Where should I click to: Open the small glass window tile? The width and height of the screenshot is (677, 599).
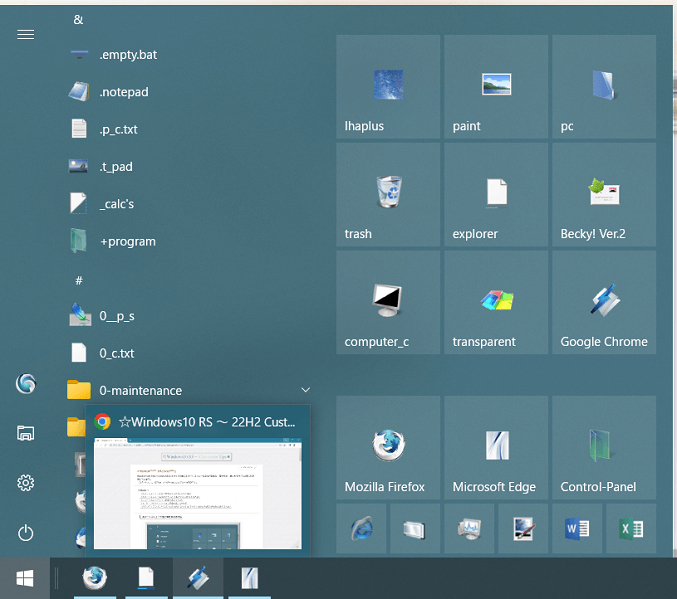tap(415, 529)
